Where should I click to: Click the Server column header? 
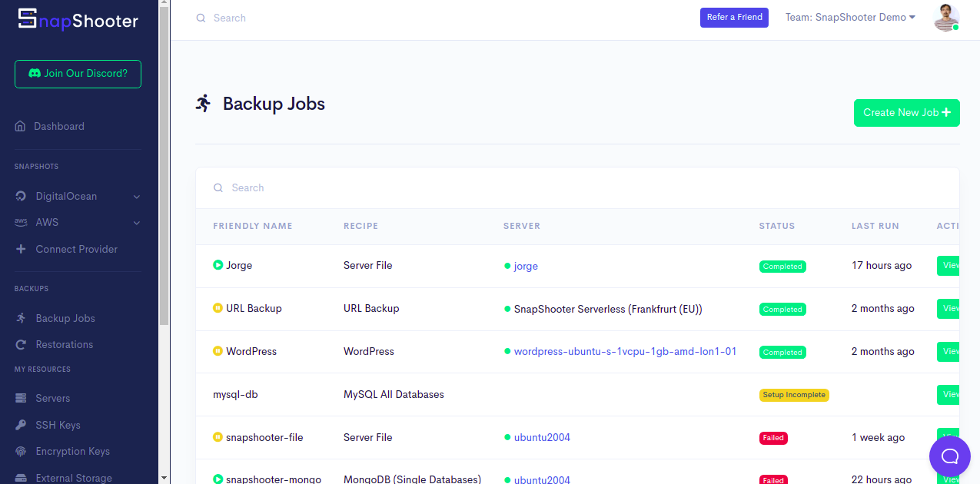(522, 226)
